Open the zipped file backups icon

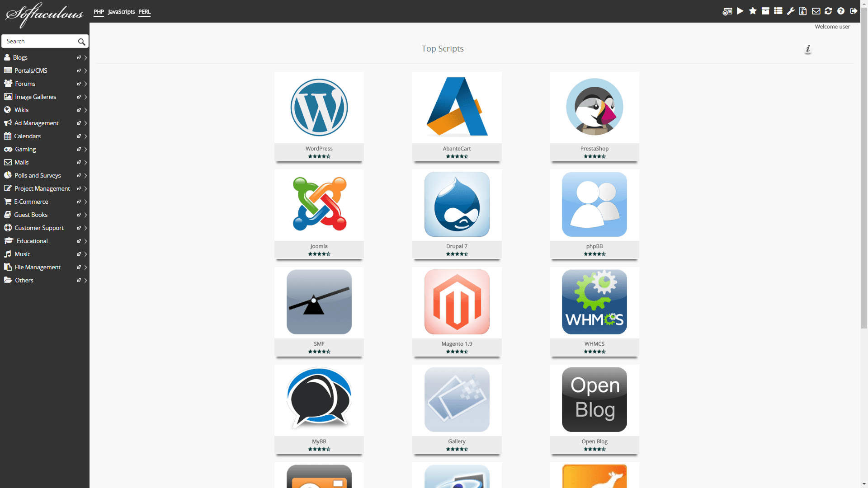point(803,11)
